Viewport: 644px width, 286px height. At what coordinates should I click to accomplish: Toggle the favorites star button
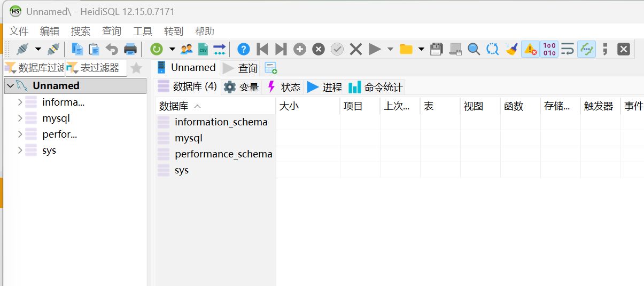tap(136, 68)
